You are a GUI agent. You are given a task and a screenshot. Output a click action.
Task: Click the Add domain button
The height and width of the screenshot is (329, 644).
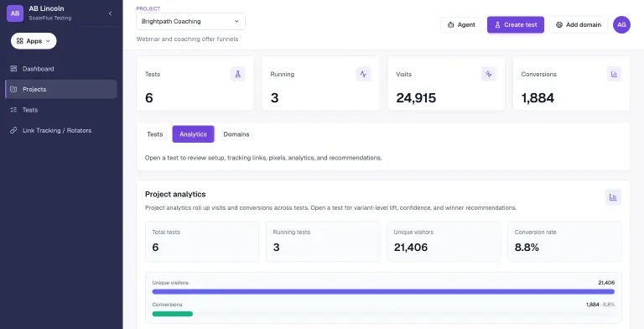coord(579,24)
